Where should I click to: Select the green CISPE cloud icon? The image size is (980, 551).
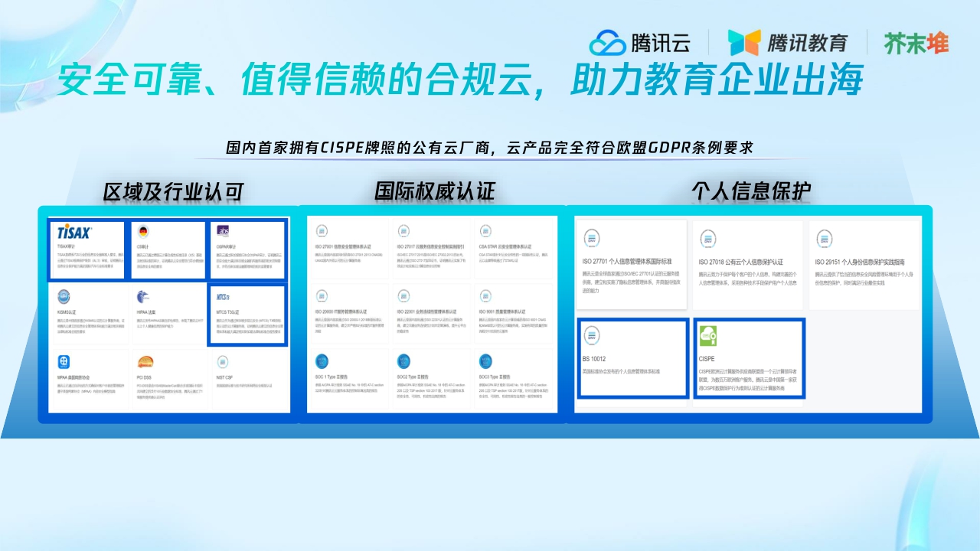pos(709,334)
